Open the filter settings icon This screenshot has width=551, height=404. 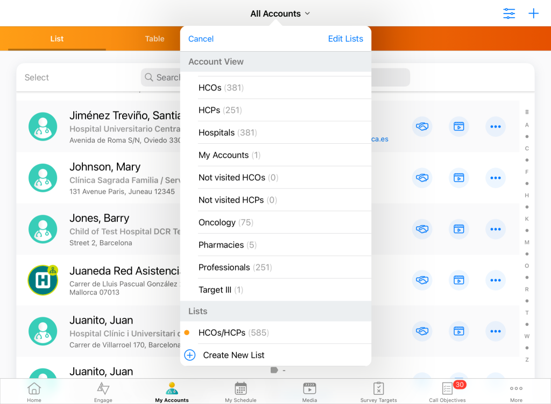click(509, 13)
